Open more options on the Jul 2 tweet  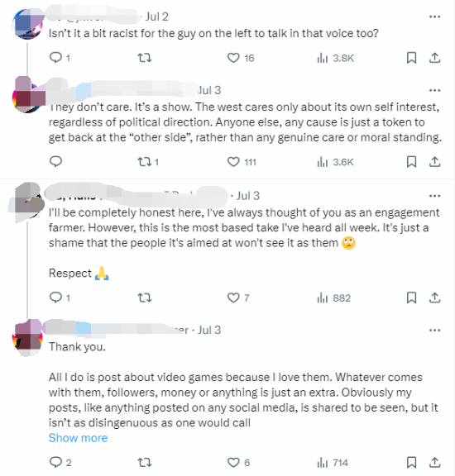point(434,17)
